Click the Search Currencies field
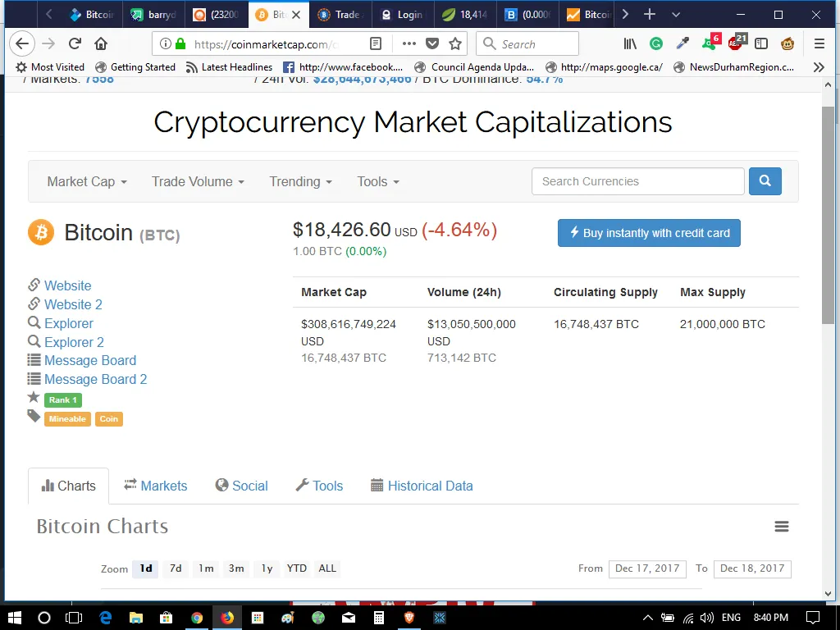The image size is (840, 630). pyautogui.click(x=637, y=181)
